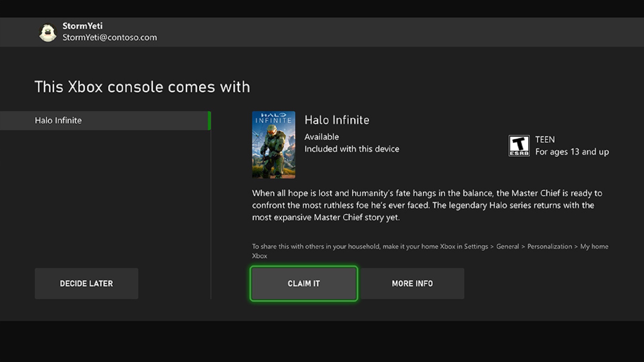Click the StormYeti@contoso.com email address

109,38
